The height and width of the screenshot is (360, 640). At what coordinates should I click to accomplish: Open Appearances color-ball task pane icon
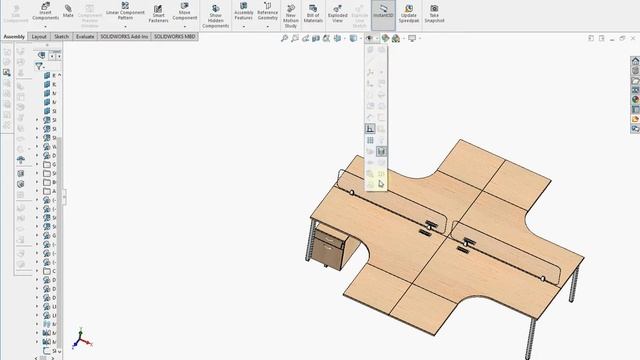click(636, 99)
